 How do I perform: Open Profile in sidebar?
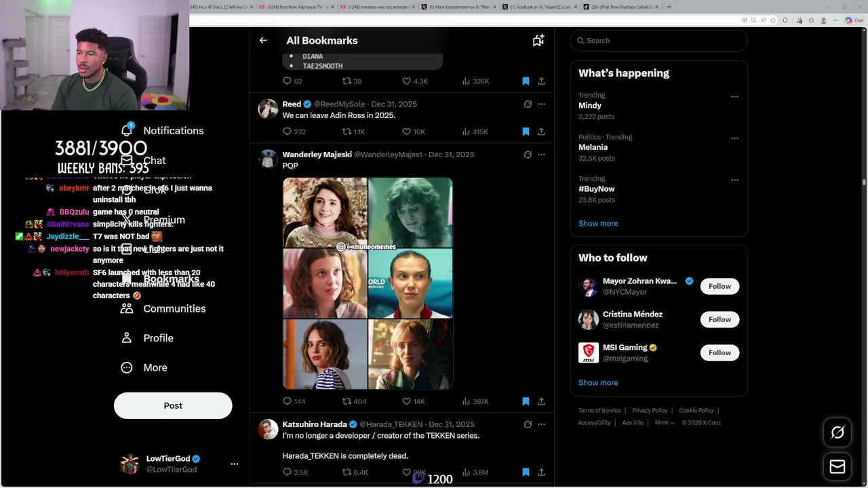[148, 338]
